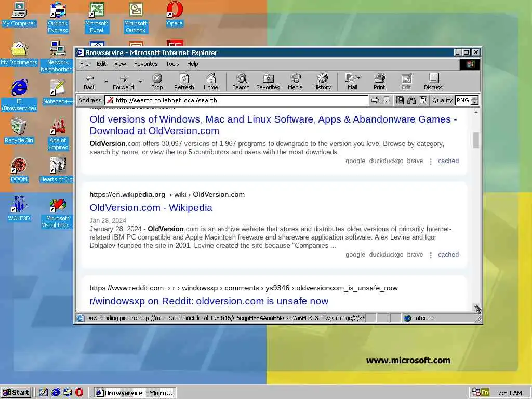Screen dimensions: 532x399
Task: Open the File menu
Action: (84, 64)
